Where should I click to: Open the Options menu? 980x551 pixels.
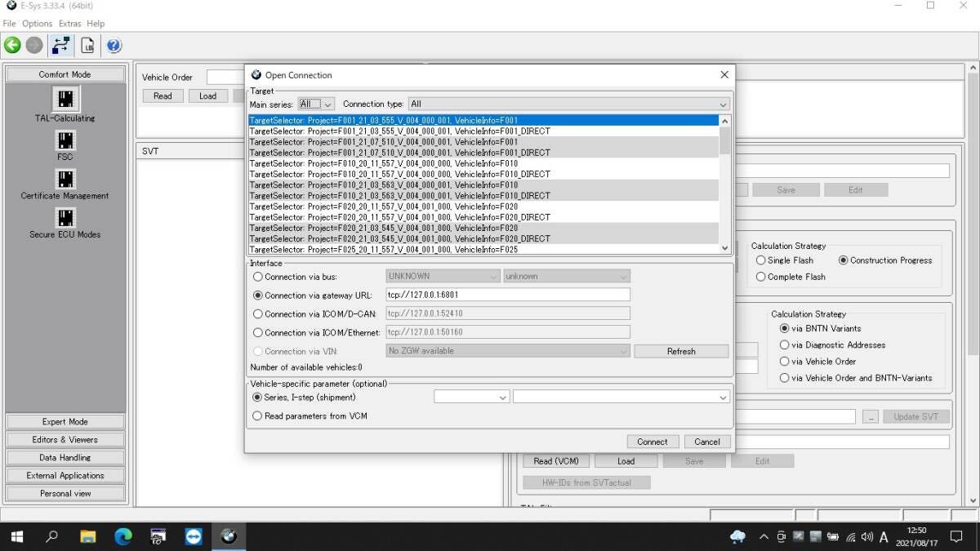(37, 24)
